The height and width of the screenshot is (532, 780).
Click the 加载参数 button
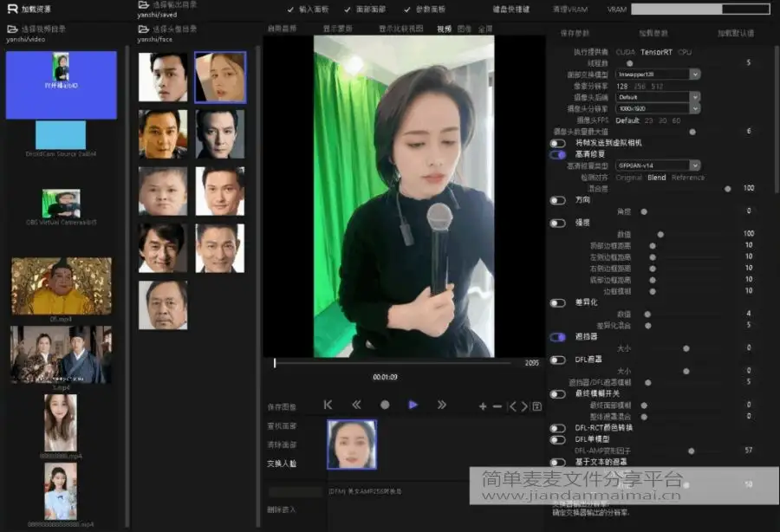point(653,33)
